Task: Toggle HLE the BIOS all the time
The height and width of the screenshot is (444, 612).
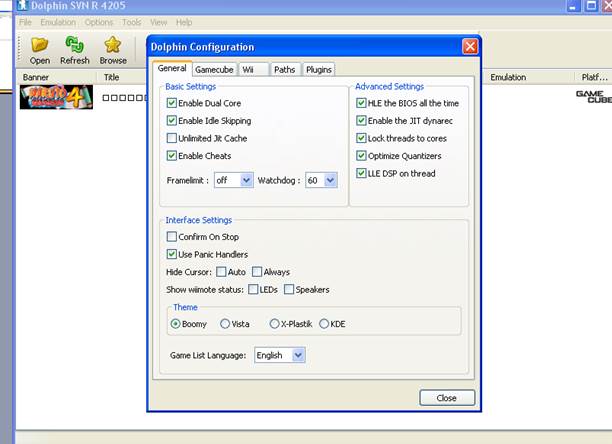Action: tap(361, 103)
